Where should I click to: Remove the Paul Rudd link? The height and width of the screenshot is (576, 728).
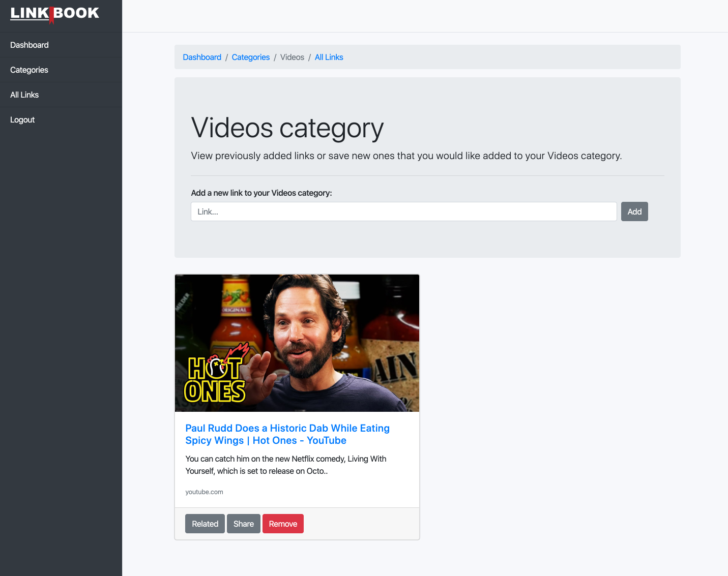[283, 524]
